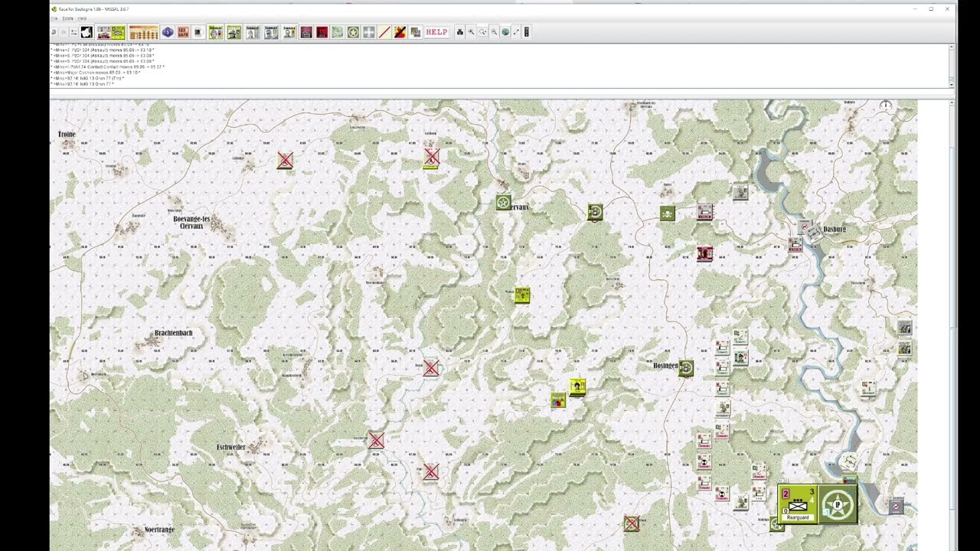980x551 pixels.
Task: Open the HELP toolbar button
Action: (x=436, y=32)
